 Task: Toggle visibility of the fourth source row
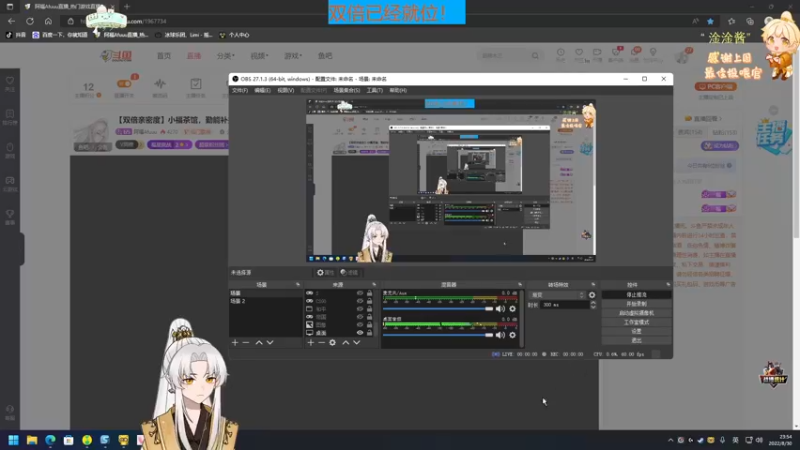(360, 317)
